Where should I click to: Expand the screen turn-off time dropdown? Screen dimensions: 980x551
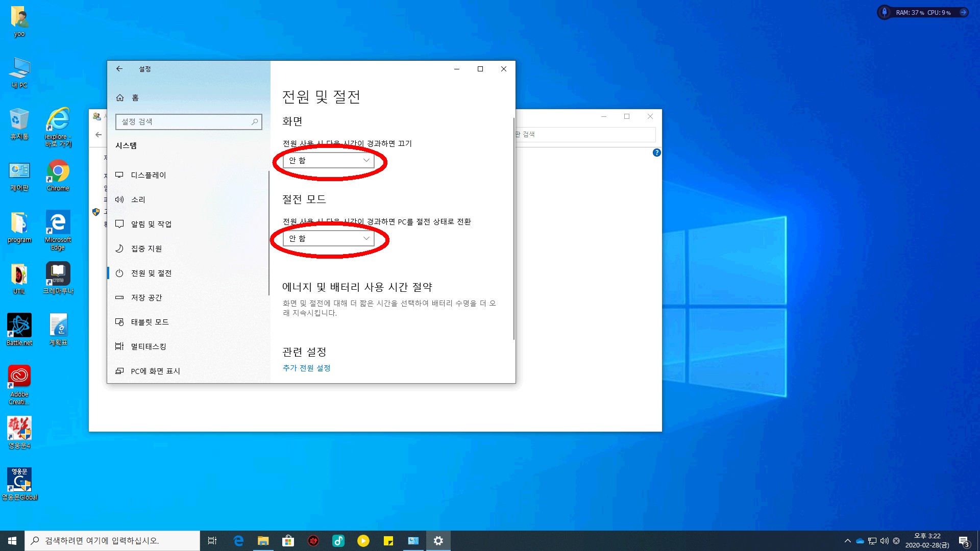(329, 160)
